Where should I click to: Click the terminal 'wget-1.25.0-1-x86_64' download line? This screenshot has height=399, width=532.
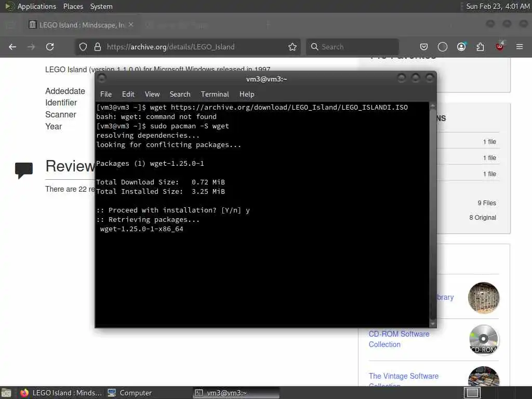(x=141, y=229)
